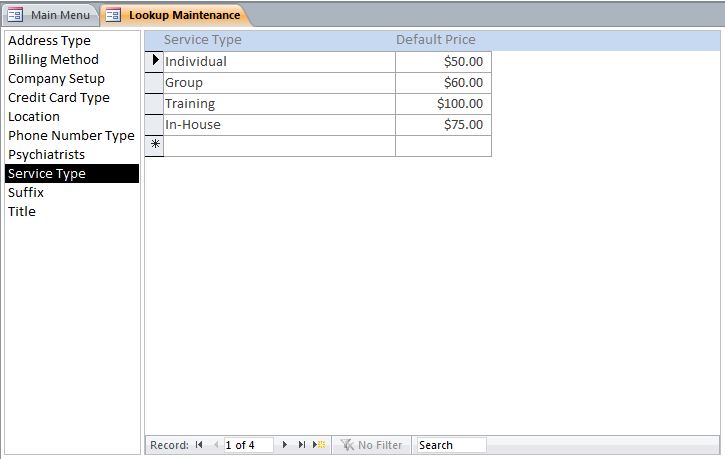This screenshot has height=459, width=725.
Task: Go to previous record arrow
Action: point(216,445)
